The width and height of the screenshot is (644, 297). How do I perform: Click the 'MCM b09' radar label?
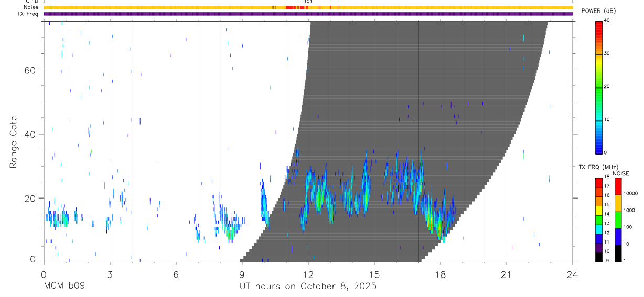[64, 287]
